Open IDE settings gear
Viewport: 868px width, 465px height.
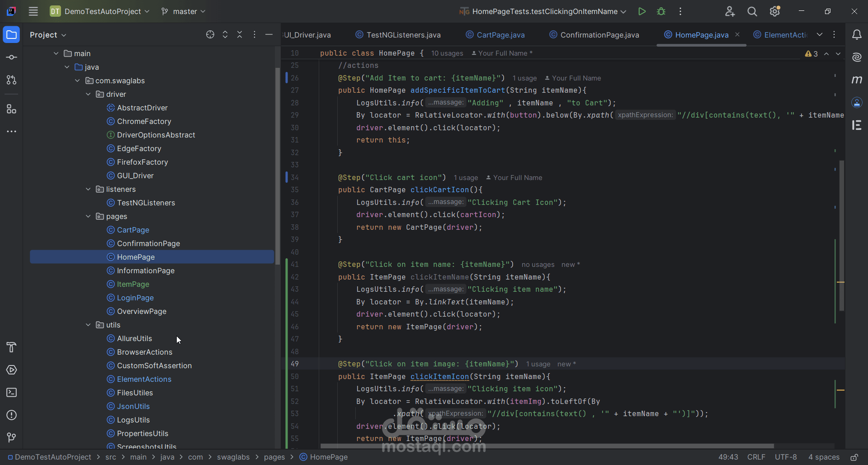coord(775,11)
